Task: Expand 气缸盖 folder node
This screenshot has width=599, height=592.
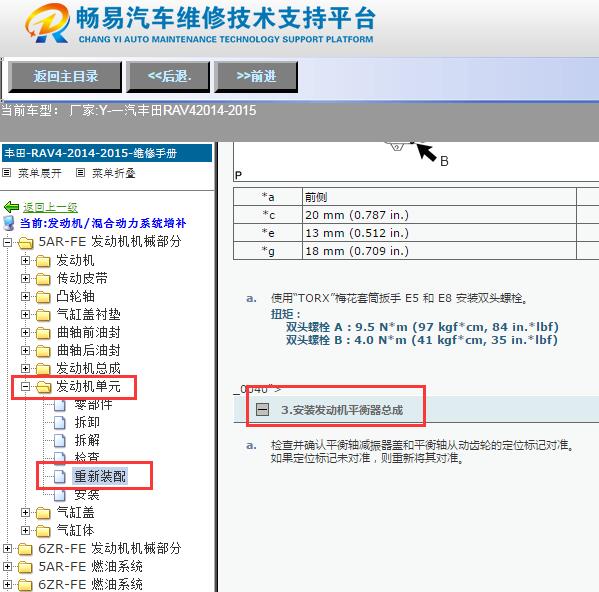Action: click(x=25, y=512)
